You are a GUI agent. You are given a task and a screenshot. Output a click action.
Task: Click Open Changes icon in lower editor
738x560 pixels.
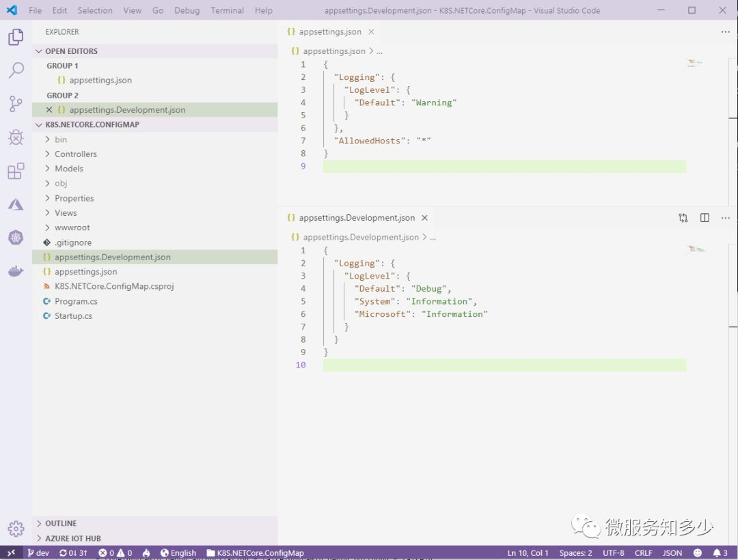(683, 218)
